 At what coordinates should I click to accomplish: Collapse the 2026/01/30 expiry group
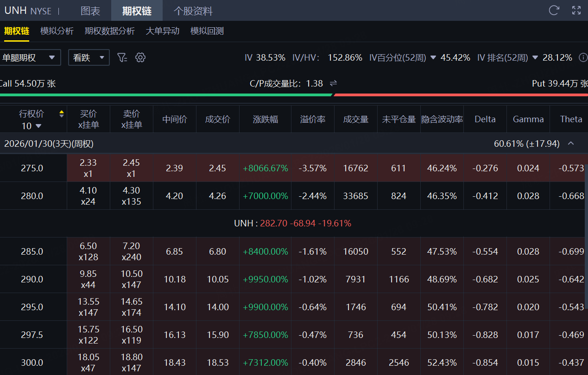point(571,144)
